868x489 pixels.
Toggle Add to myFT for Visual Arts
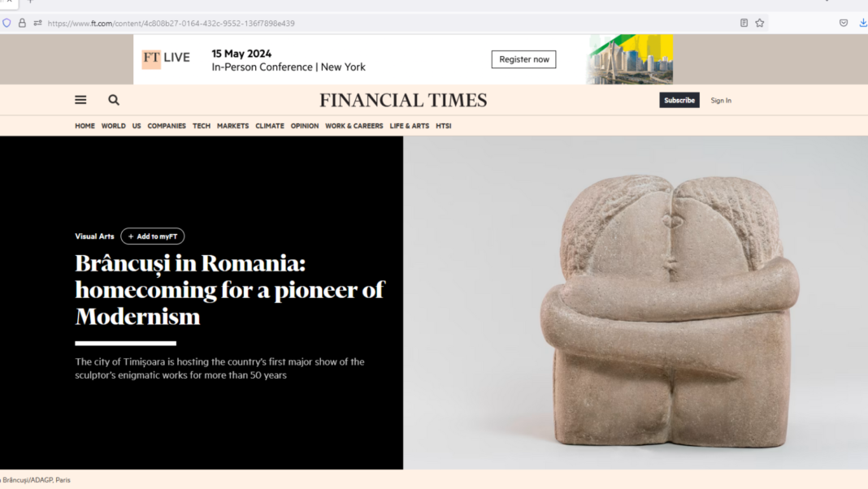153,236
